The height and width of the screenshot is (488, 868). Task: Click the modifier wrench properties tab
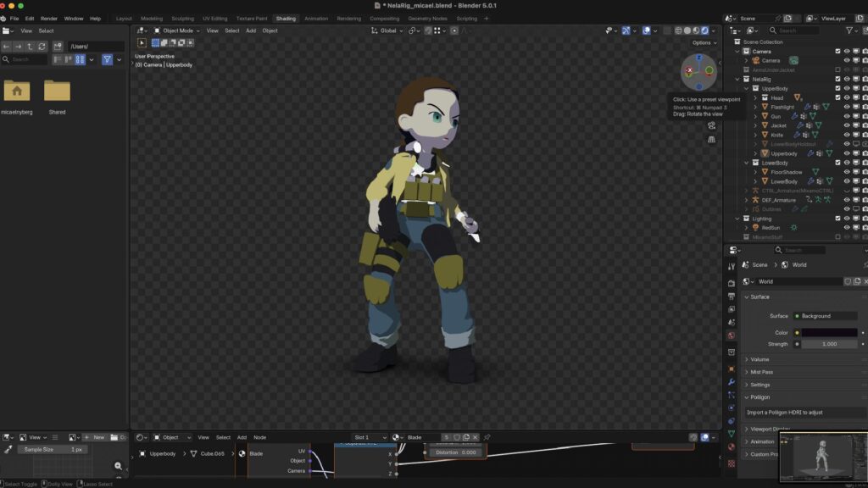tap(732, 382)
